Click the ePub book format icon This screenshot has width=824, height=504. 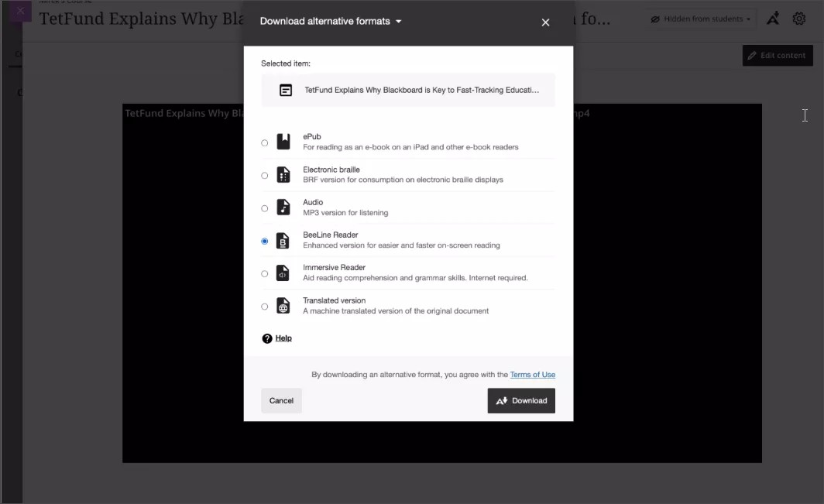click(283, 142)
